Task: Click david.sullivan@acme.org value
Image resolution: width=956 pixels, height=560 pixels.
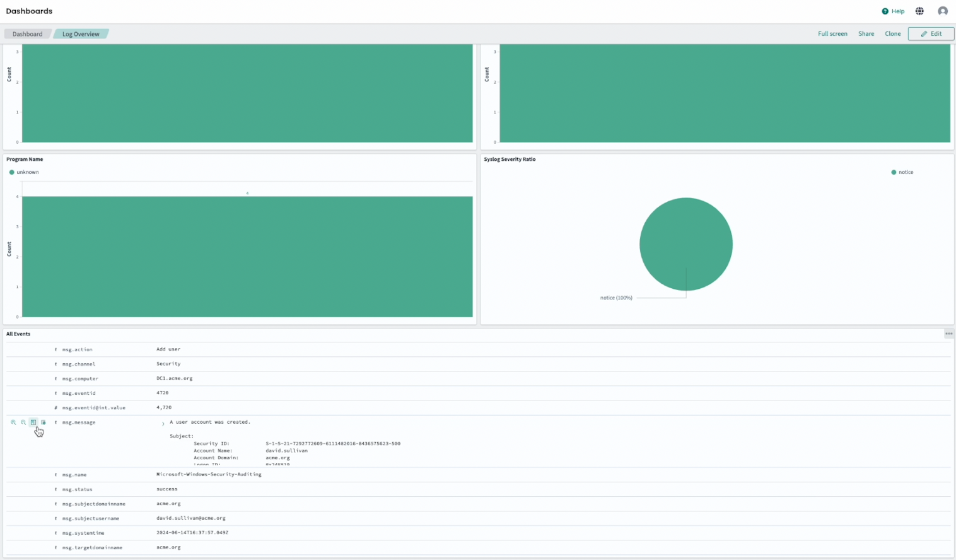Action: [191, 518]
